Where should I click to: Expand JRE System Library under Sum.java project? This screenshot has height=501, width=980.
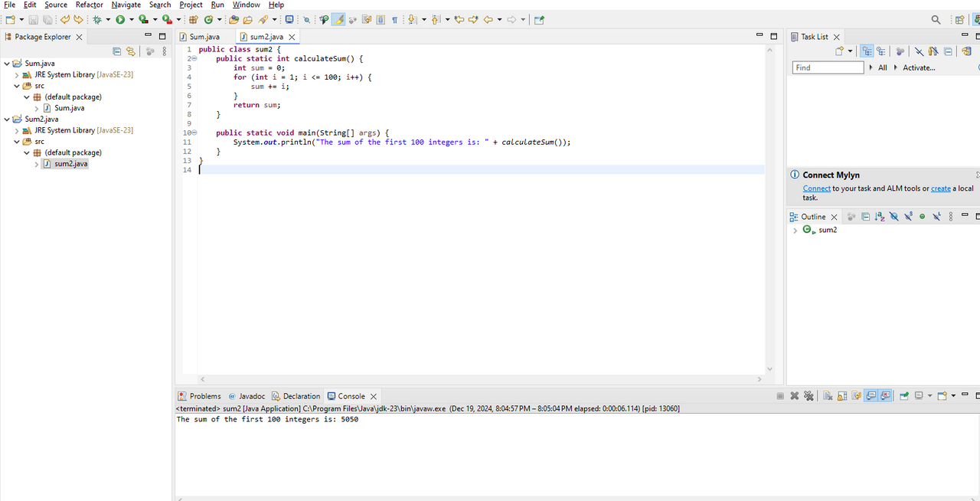tap(17, 75)
